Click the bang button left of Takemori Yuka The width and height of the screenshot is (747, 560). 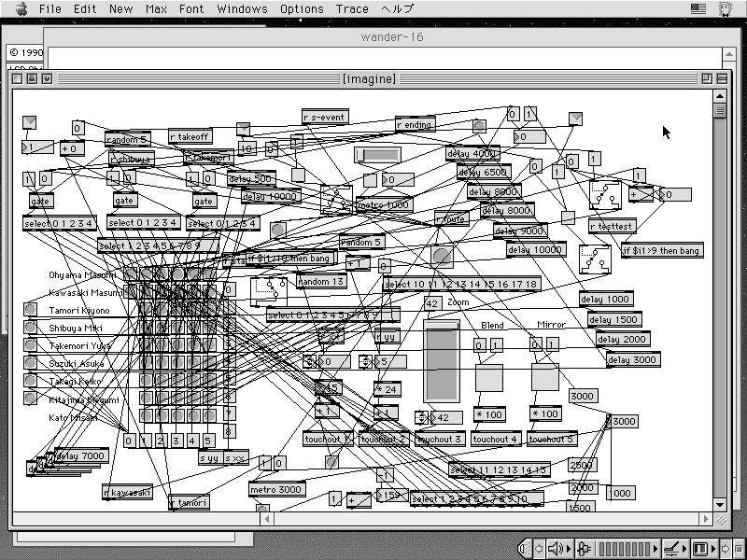(30, 344)
